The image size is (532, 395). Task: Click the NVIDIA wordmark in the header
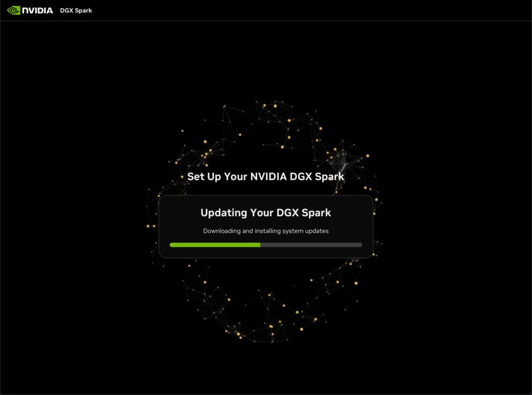click(37, 10)
